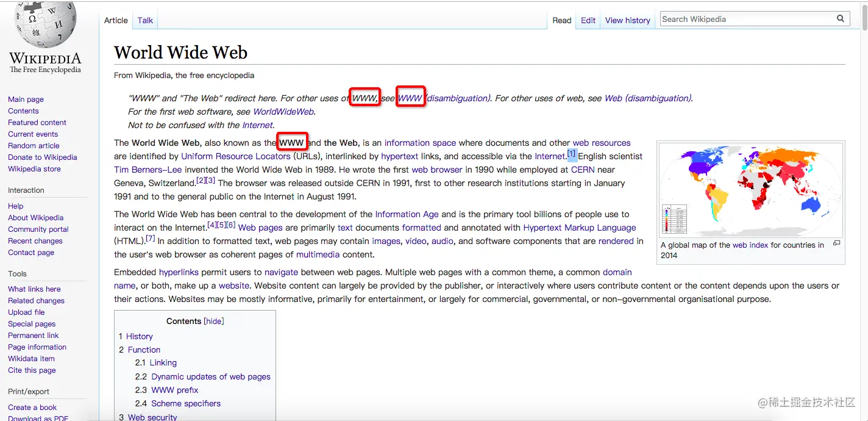Open web index link in map caption
Screen dimensions: 868x421
750,245
